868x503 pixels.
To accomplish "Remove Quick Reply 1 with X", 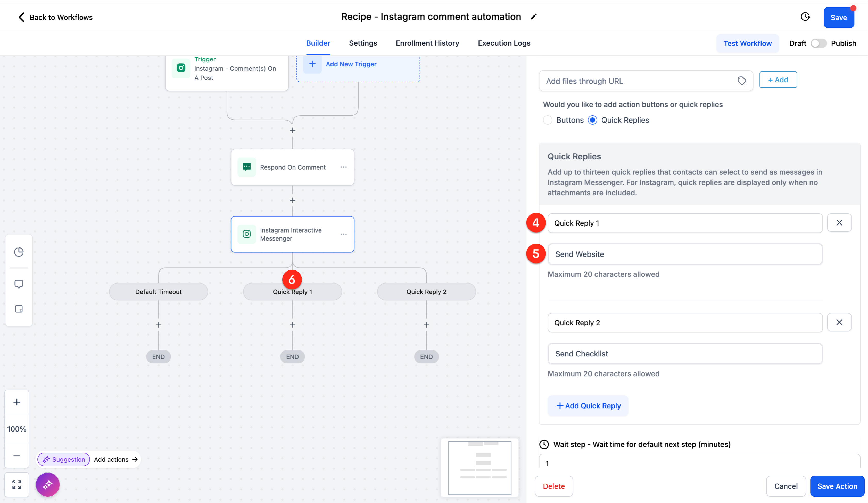I will point(839,223).
